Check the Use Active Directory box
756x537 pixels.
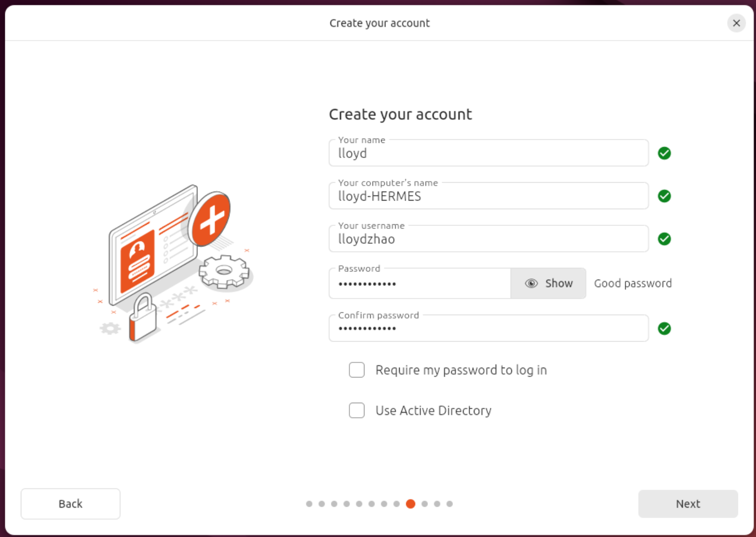357,410
